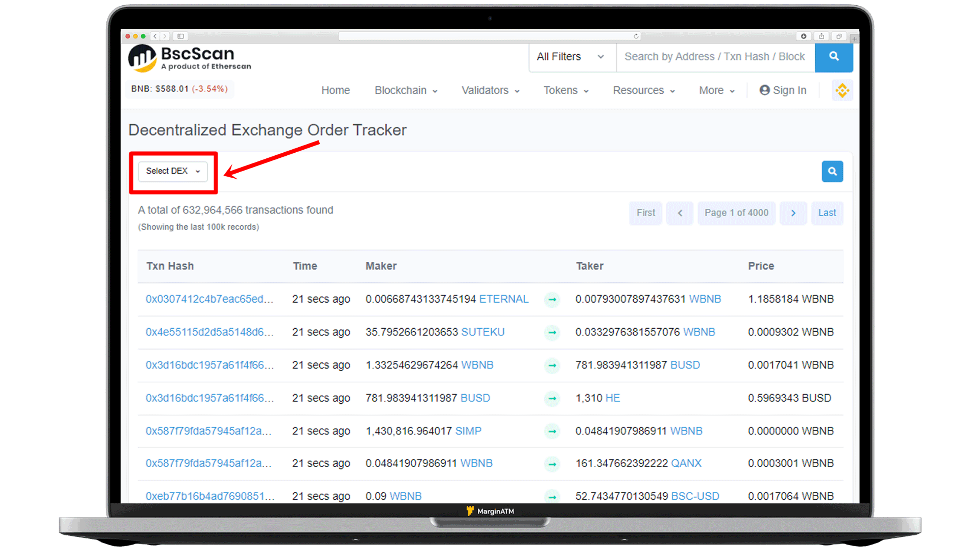
Task: Open a new browser tab with plus
Action: pyautogui.click(x=854, y=39)
